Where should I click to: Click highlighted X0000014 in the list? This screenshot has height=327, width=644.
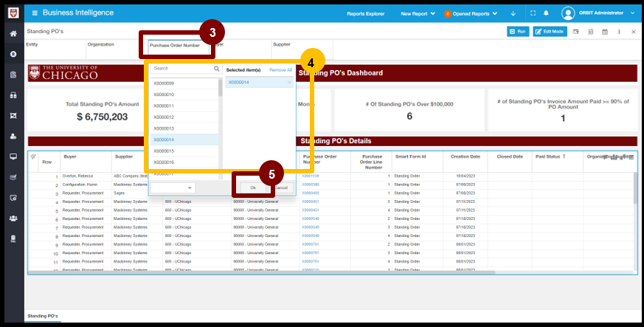184,140
